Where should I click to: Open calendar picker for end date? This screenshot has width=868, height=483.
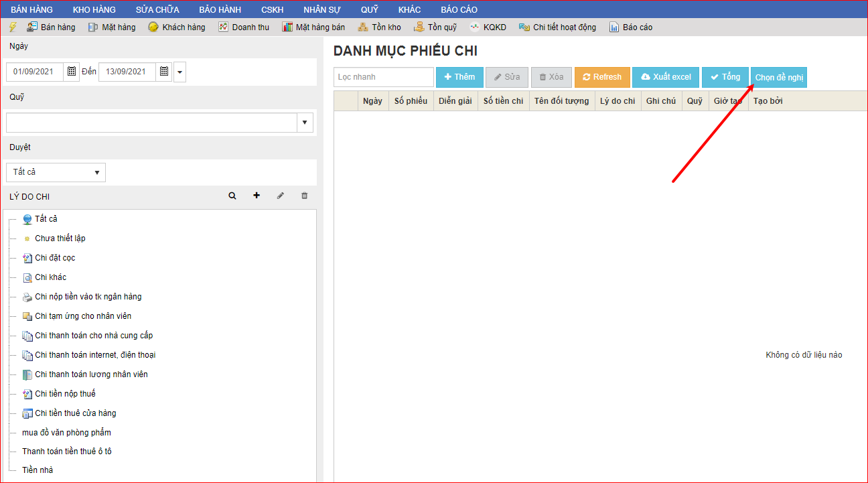tap(164, 72)
